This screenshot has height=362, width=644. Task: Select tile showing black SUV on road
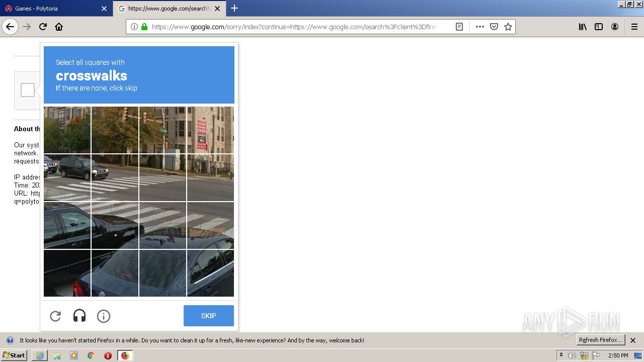[x=67, y=177]
